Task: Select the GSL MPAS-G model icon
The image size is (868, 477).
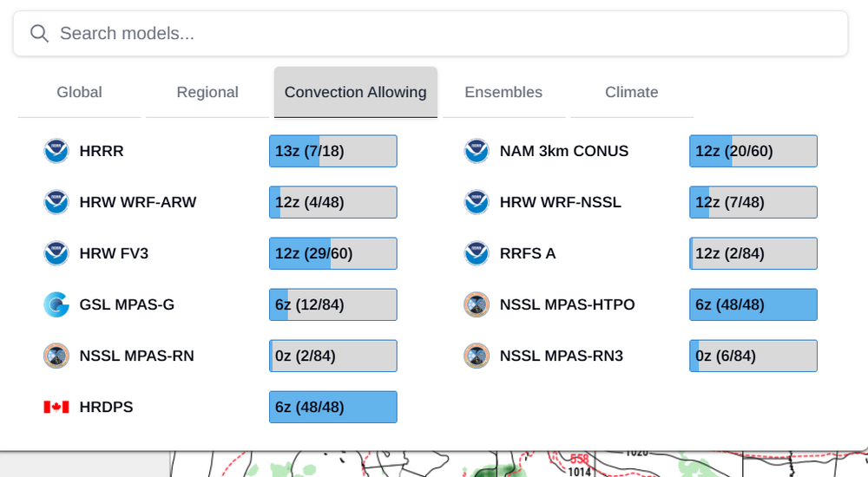Action: click(56, 304)
